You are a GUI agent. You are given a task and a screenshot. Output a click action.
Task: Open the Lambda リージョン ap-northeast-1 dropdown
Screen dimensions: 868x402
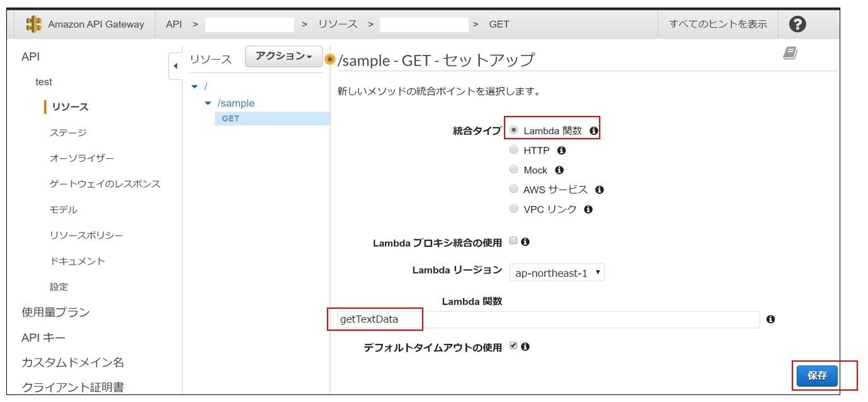pyautogui.click(x=556, y=273)
